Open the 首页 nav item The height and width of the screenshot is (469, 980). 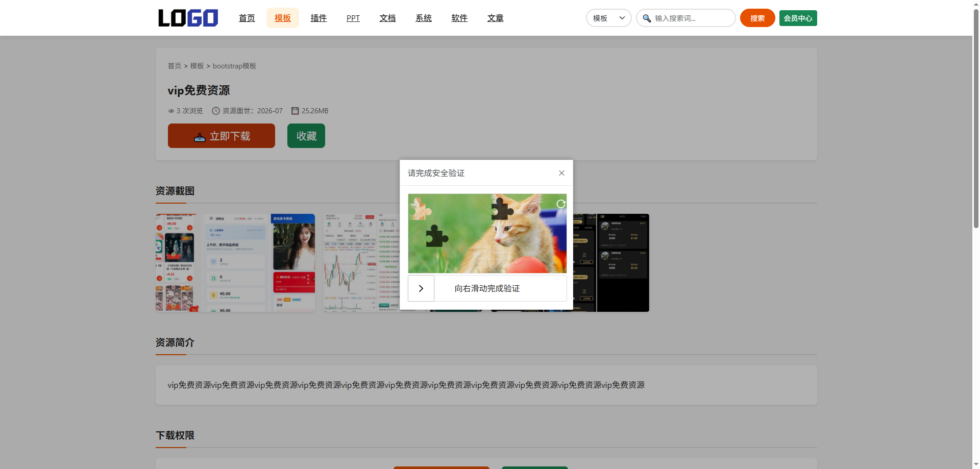pos(247,18)
